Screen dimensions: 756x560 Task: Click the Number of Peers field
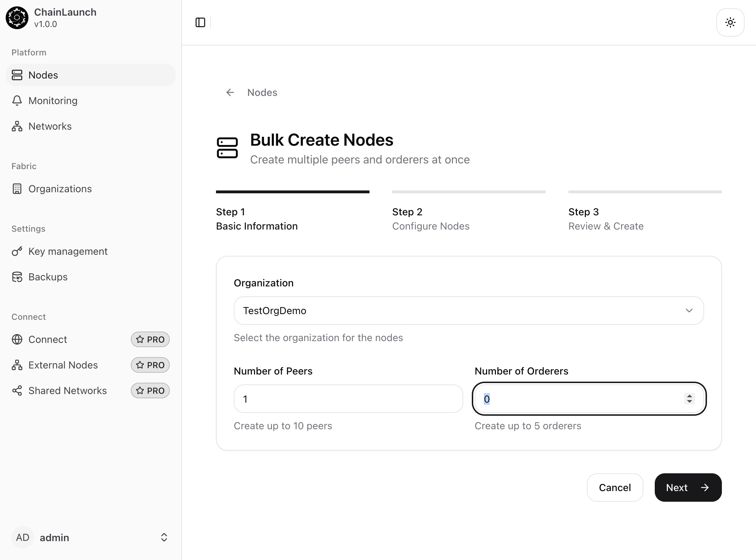click(348, 399)
